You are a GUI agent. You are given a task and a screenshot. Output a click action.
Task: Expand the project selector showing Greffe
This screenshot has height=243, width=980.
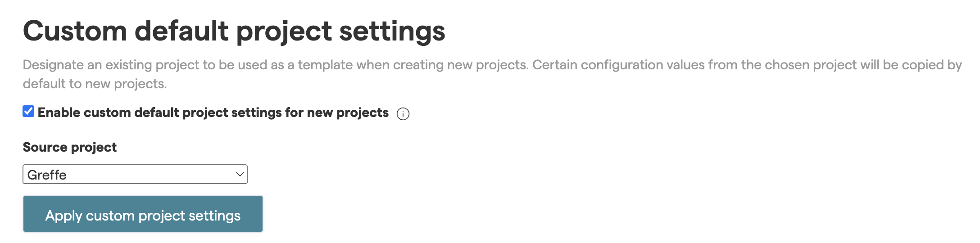135,174
